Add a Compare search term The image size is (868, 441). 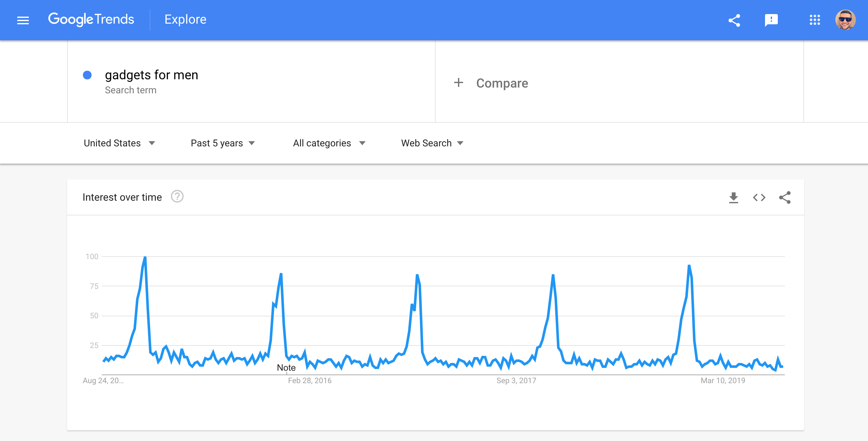502,83
